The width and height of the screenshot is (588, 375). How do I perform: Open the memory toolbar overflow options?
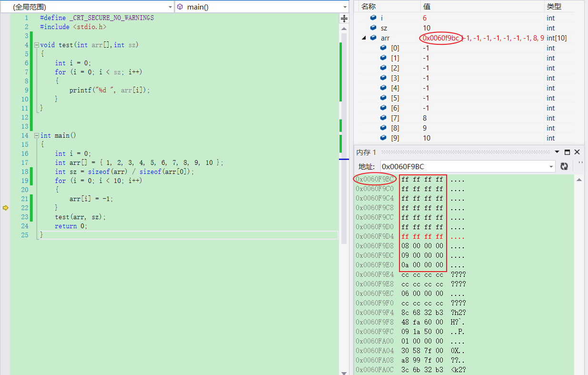click(580, 163)
